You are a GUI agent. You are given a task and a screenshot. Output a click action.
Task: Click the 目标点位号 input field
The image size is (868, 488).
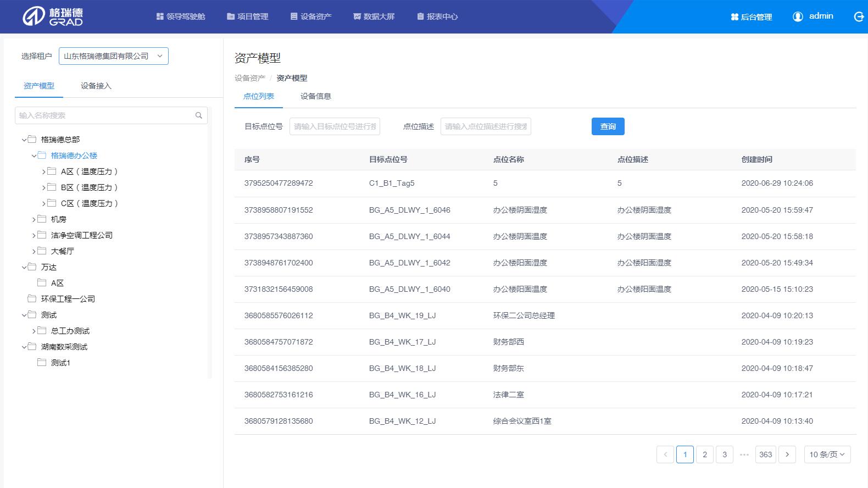[335, 126]
